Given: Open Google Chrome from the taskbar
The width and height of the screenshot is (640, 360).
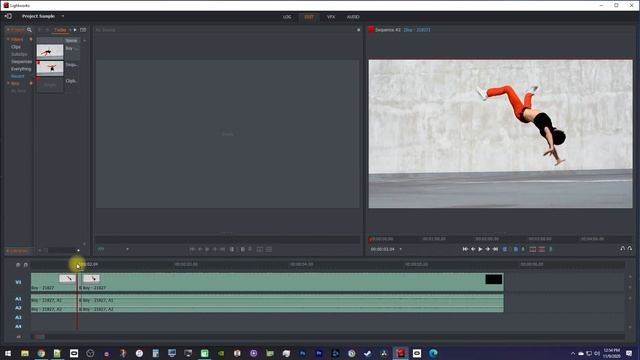Looking at the screenshot, I should pyautogui.click(x=41, y=353).
